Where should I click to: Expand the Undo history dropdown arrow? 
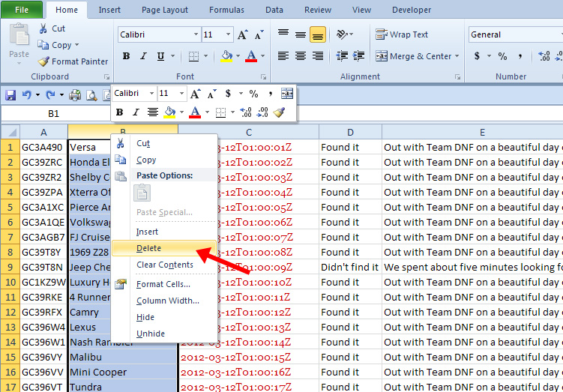[x=37, y=94]
